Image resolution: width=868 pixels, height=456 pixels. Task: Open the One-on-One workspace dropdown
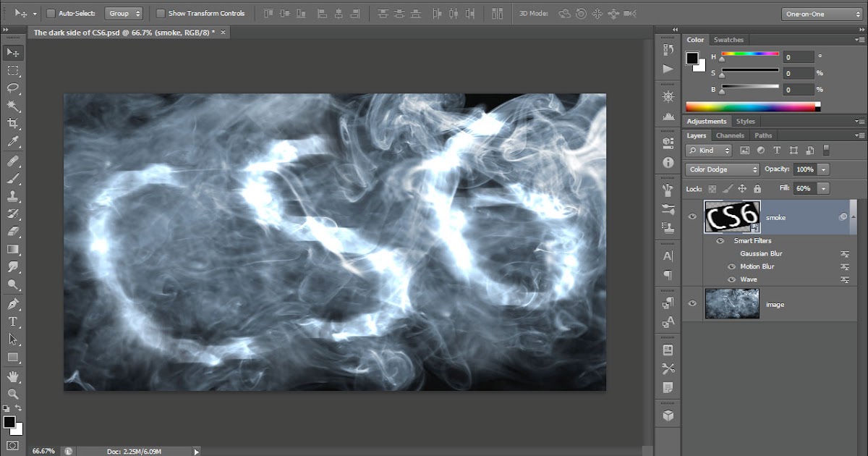point(822,14)
